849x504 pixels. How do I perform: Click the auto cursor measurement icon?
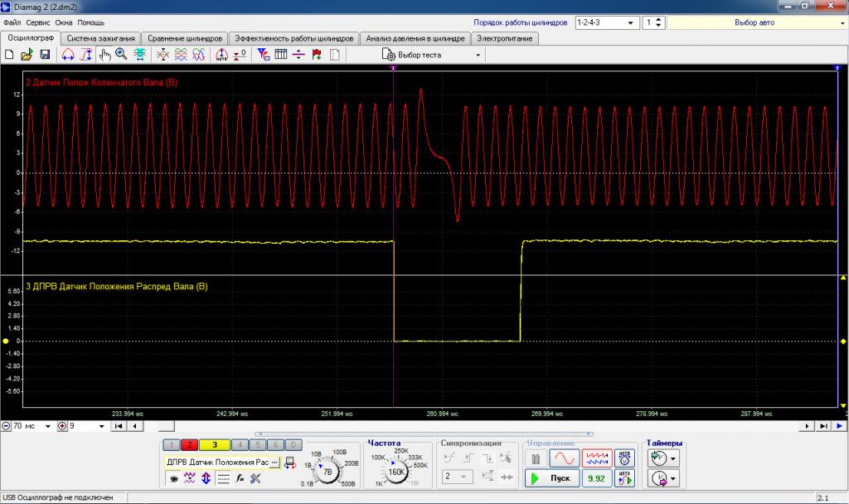coord(221,55)
